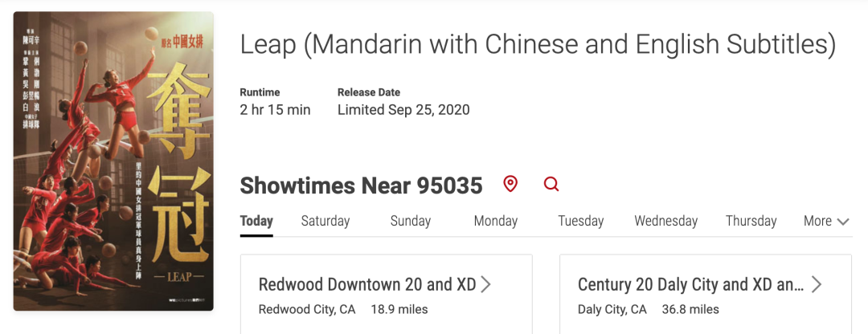Screen dimensions: 868x334
Task: Open Century 20 Daly City theater link
Action: [x=691, y=285]
